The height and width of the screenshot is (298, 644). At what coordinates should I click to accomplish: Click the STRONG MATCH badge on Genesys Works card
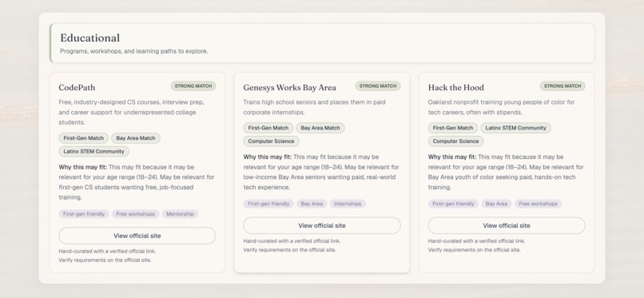tap(378, 86)
